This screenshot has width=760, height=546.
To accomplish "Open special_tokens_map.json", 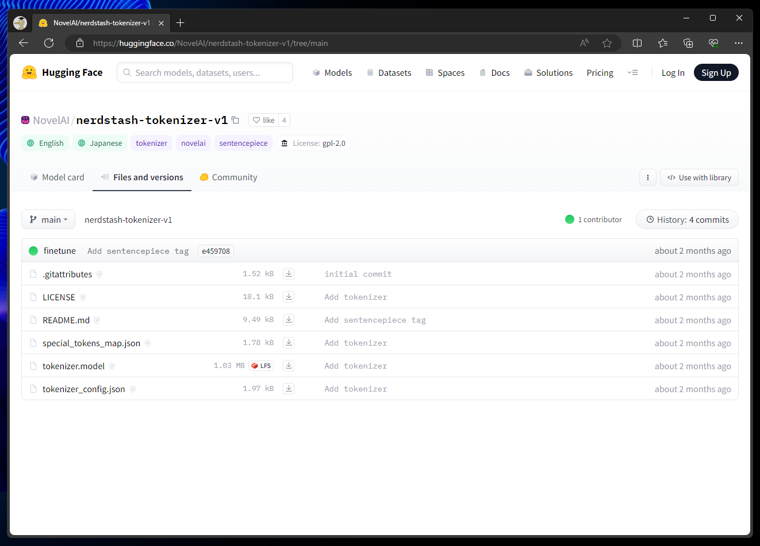I will pos(91,343).
